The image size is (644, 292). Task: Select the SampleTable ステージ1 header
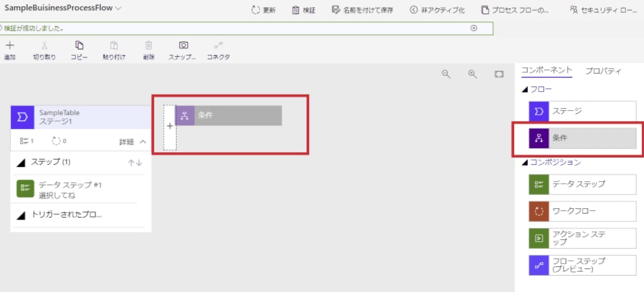tap(81, 118)
